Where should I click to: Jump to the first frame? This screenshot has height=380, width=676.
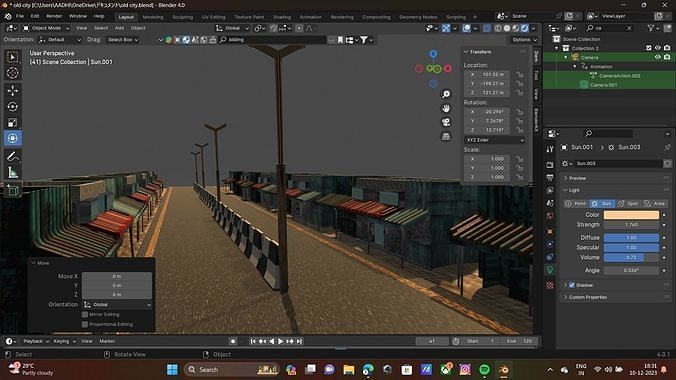click(253, 341)
